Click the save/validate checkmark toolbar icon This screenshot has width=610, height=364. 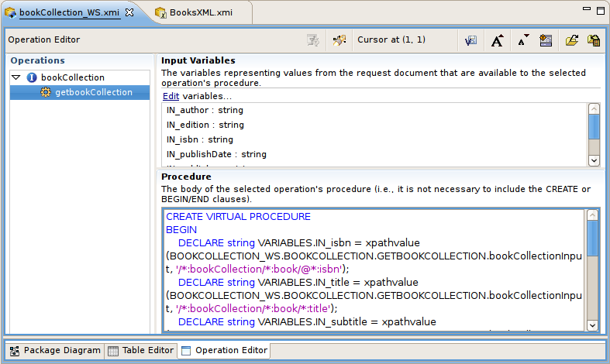click(470, 40)
